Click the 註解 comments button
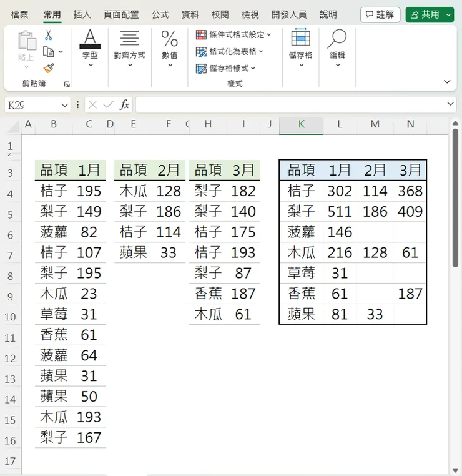The height and width of the screenshot is (476, 462). tap(380, 14)
